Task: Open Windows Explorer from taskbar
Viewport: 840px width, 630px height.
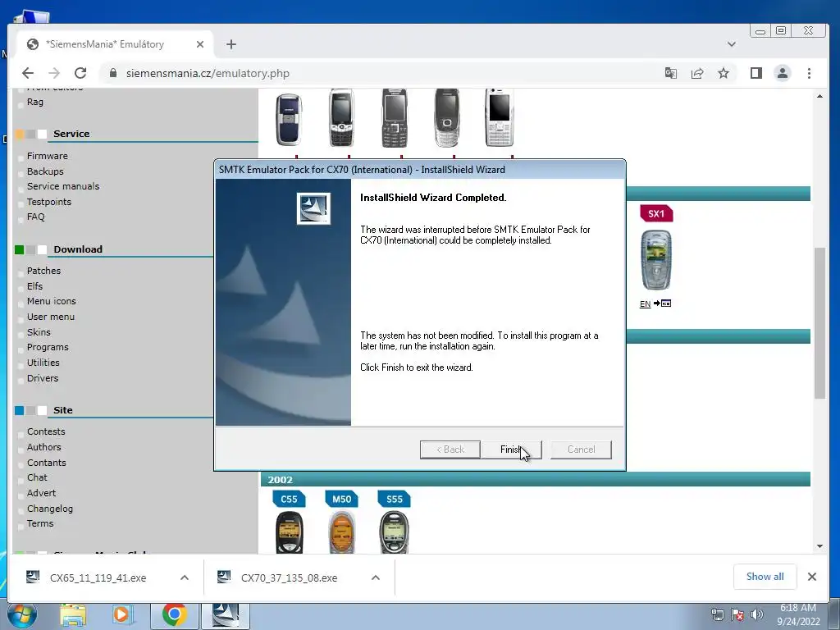Action: click(x=73, y=615)
